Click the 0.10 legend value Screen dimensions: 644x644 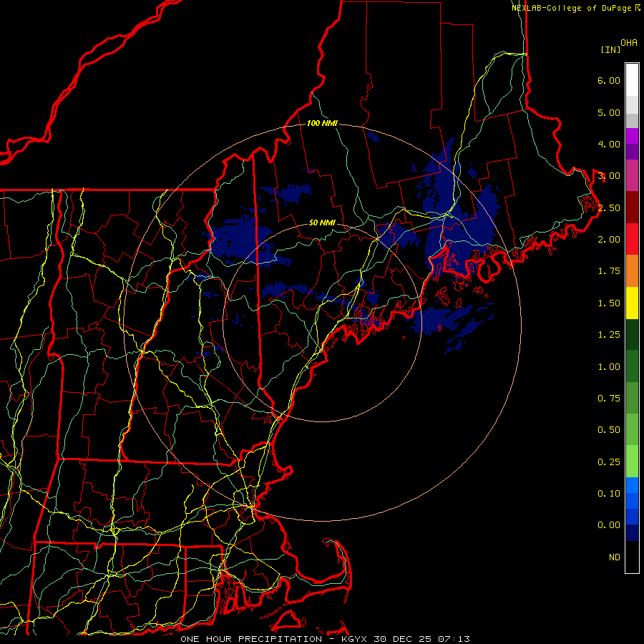(609, 494)
